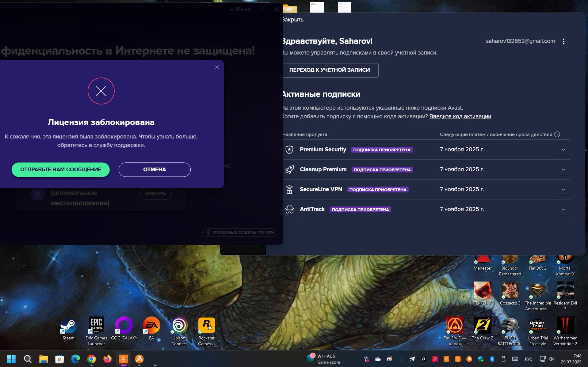
Task: Expand the AntiTrack subscription details
Action: tap(563, 210)
